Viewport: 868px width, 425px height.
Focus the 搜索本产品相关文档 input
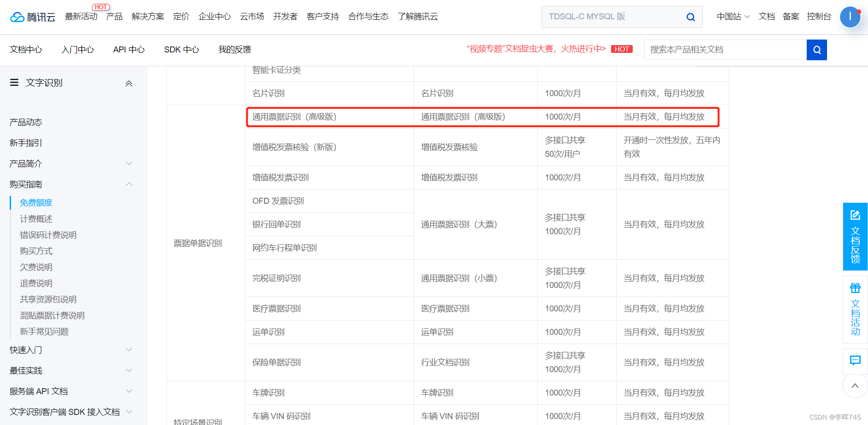[725, 50]
